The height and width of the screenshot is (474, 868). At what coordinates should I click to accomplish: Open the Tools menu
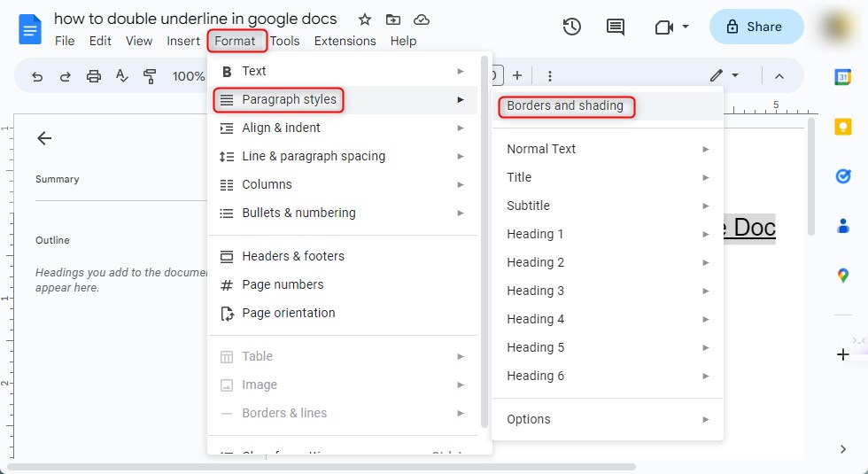[284, 41]
